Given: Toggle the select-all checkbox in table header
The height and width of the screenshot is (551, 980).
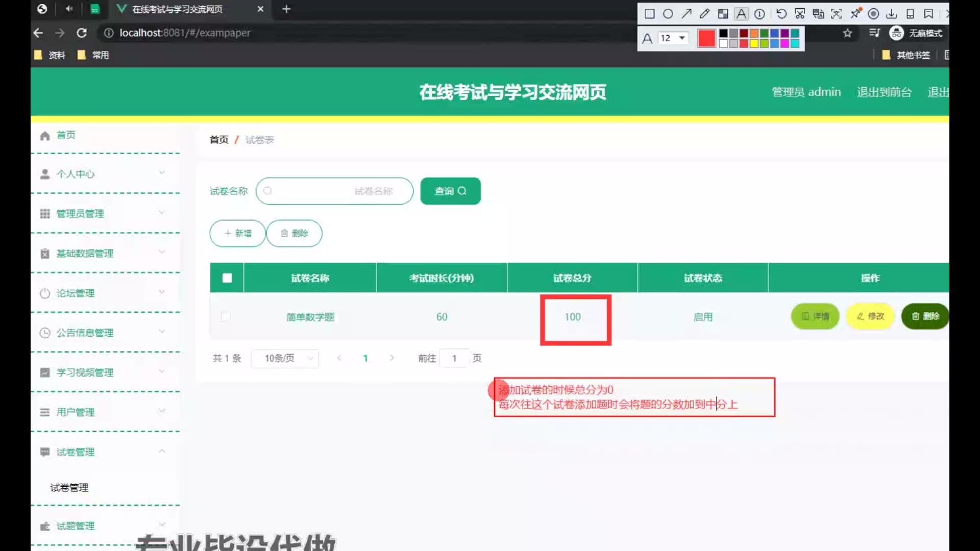Looking at the screenshot, I should pos(227,278).
